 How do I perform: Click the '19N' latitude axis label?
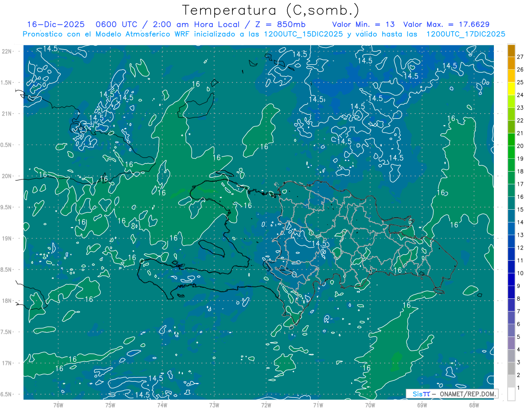point(7,239)
